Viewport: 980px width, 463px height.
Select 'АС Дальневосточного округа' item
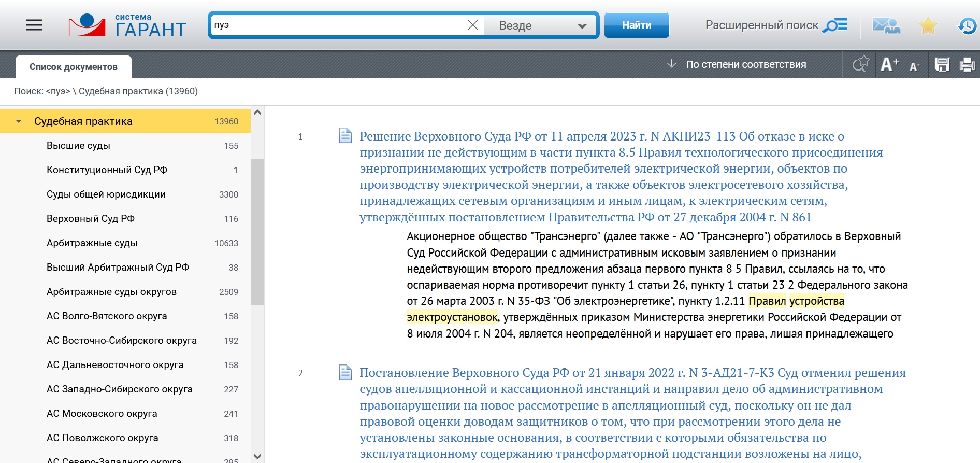tap(125, 365)
